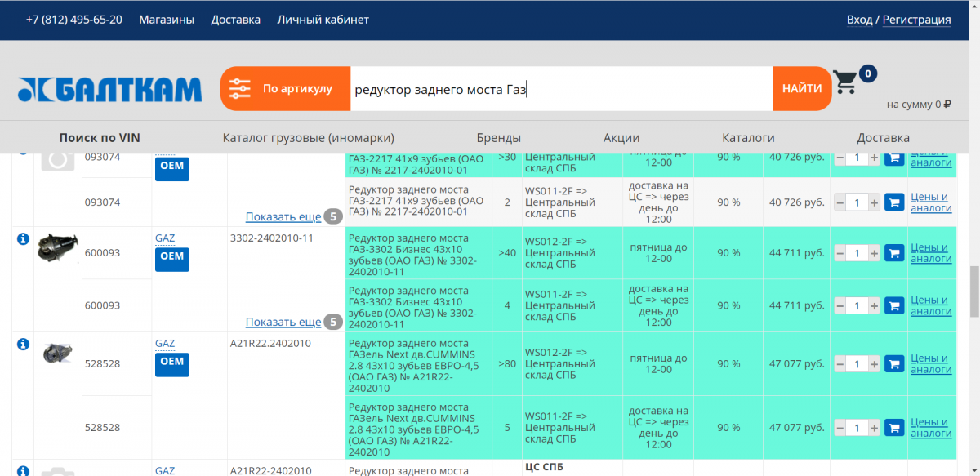The height and width of the screenshot is (476, 980).
Task: Add the 528528 item with 5 in stock to cart
Action: pos(893,428)
